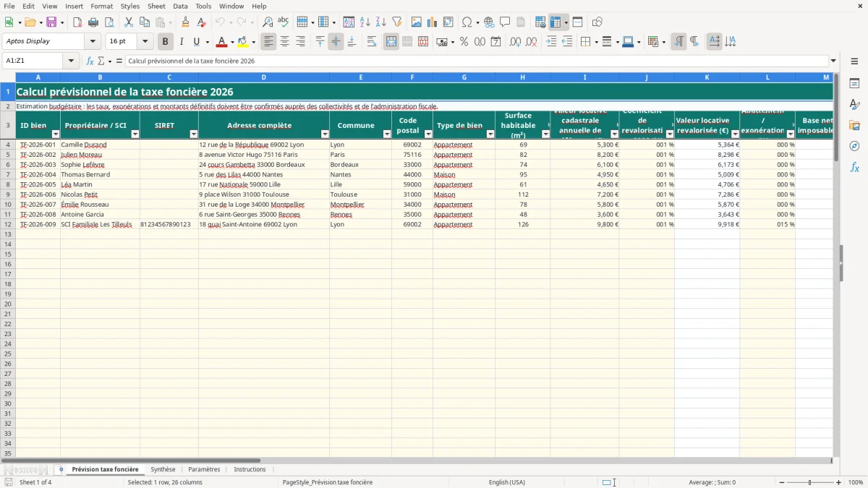
Task: Toggle Freeze Rows and Columns
Action: [556, 22]
